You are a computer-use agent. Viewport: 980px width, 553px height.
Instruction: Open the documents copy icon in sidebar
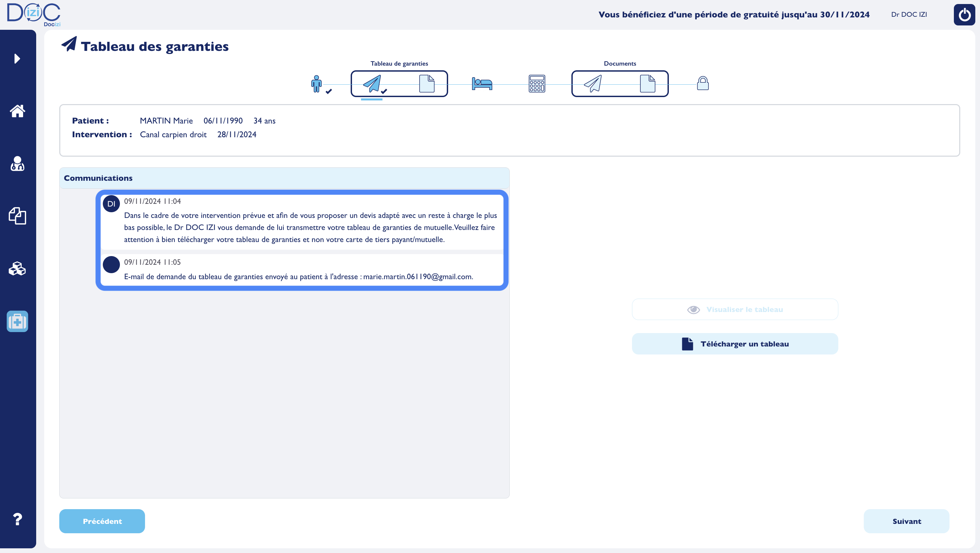point(17,216)
